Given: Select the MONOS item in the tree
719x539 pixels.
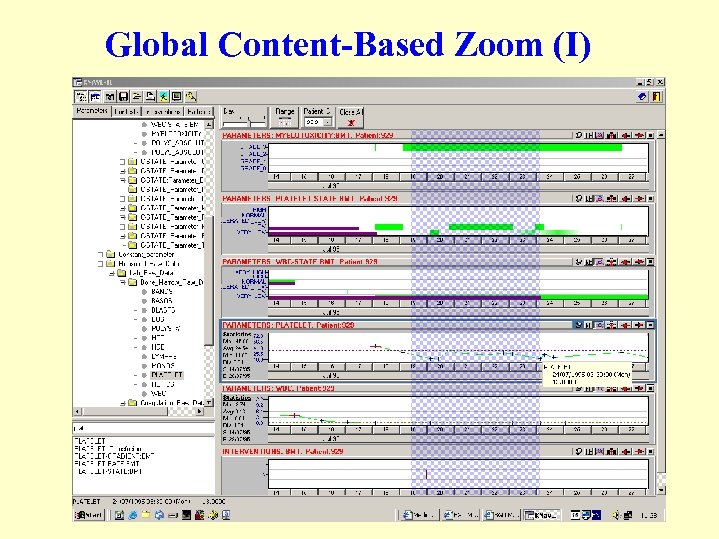Looking at the screenshot, I should point(163,366).
